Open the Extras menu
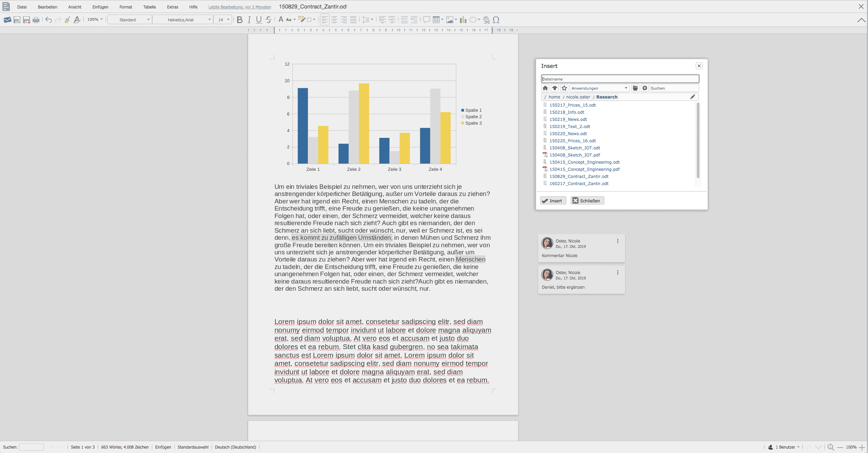The height and width of the screenshot is (453, 868). coord(173,6)
